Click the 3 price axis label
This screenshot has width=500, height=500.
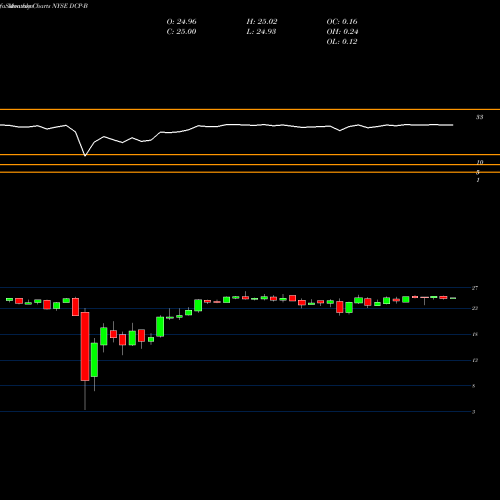click(x=473, y=412)
